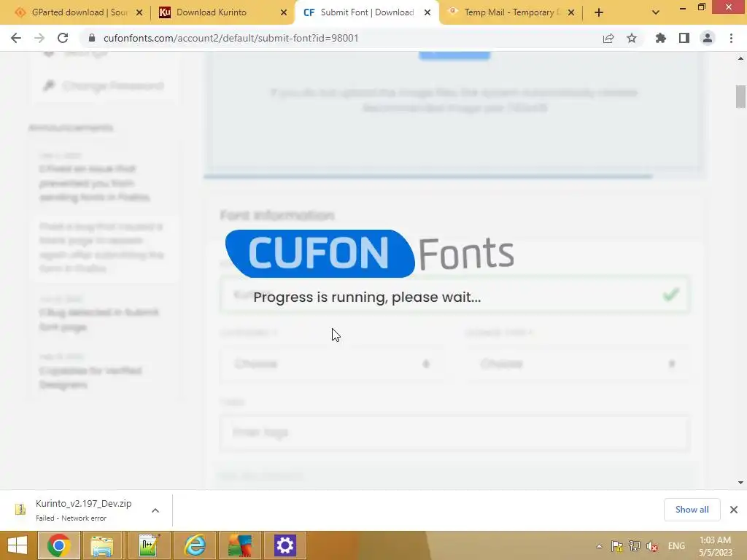Close the GParted download tab
Image resolution: width=747 pixels, height=560 pixels.
tap(139, 13)
